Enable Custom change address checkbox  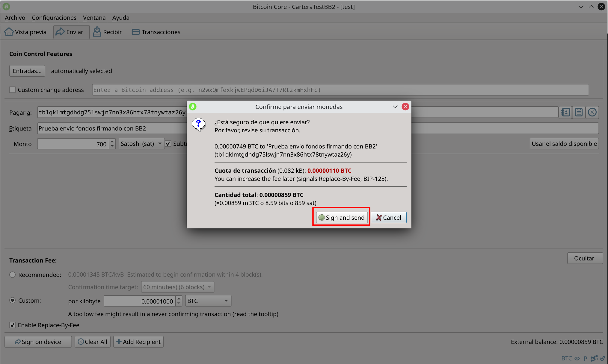12,90
